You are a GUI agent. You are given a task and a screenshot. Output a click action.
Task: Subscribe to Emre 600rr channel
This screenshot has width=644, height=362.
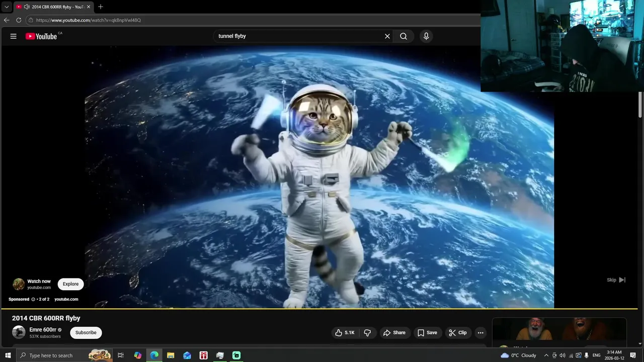[86, 333]
